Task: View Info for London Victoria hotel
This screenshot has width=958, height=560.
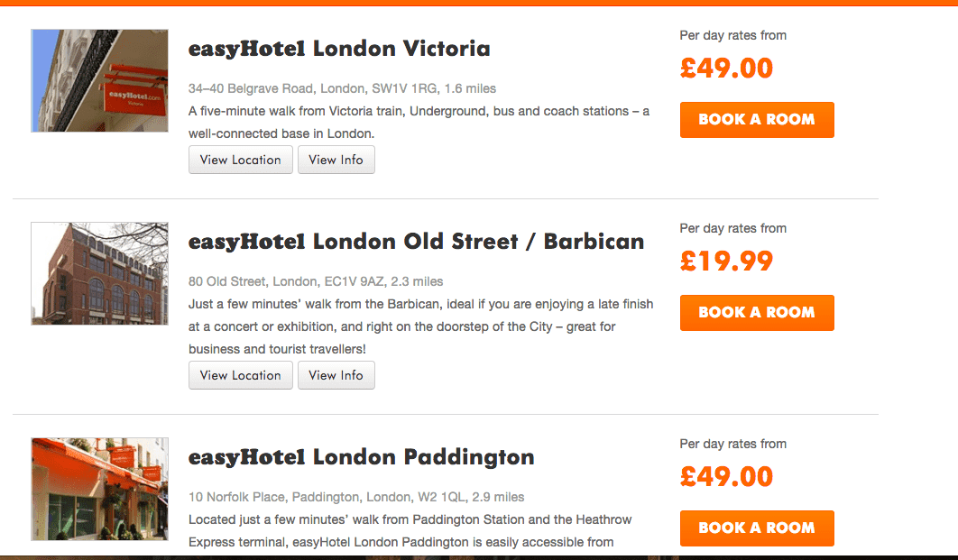Action: (336, 160)
